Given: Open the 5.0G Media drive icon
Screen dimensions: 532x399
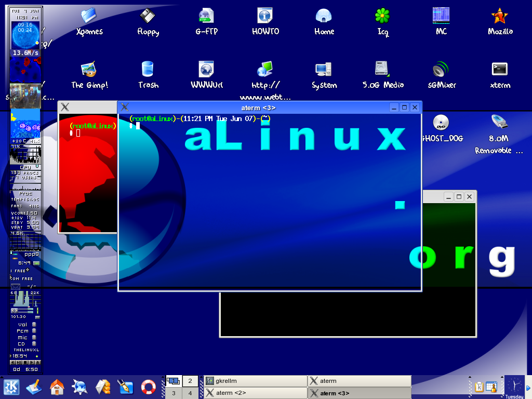Looking at the screenshot, I should [x=382, y=69].
